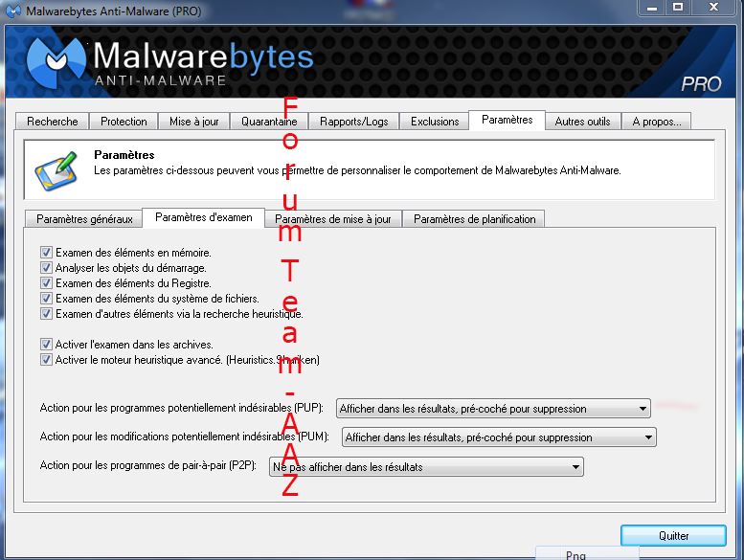Maximize the Malwarebytes window
The width and height of the screenshot is (744, 560).
[x=678, y=7]
